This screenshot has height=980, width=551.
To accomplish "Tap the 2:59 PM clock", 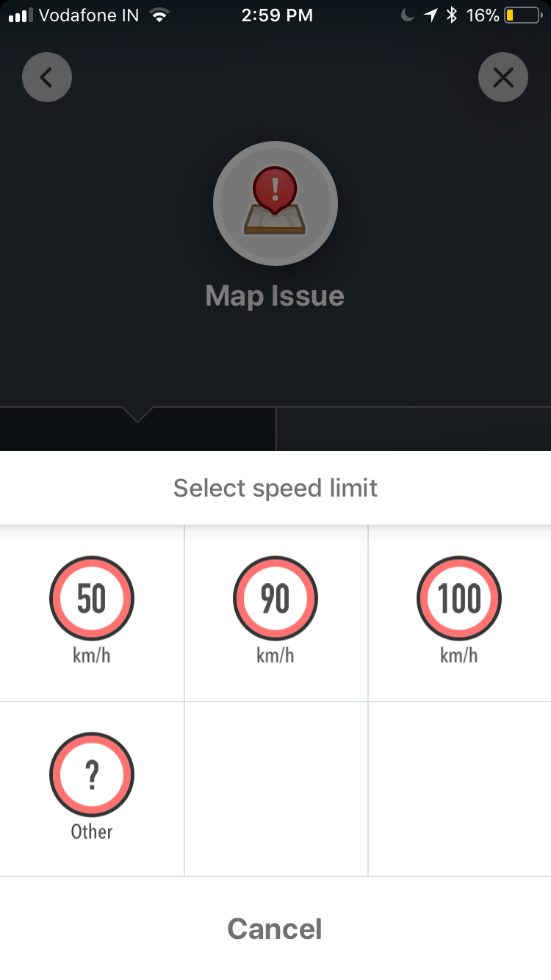I will point(277,15).
